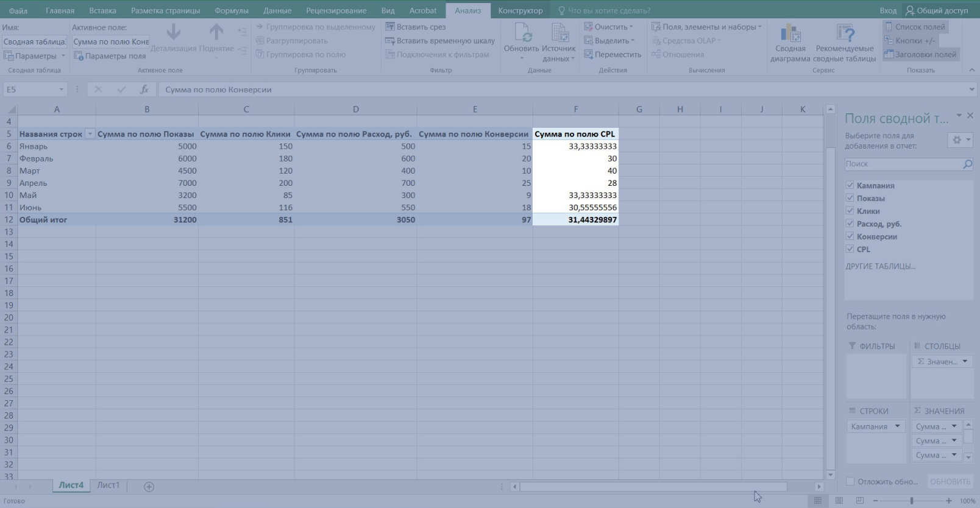Select cell with Общий итог label
The height and width of the screenshot is (508, 980).
coord(57,220)
